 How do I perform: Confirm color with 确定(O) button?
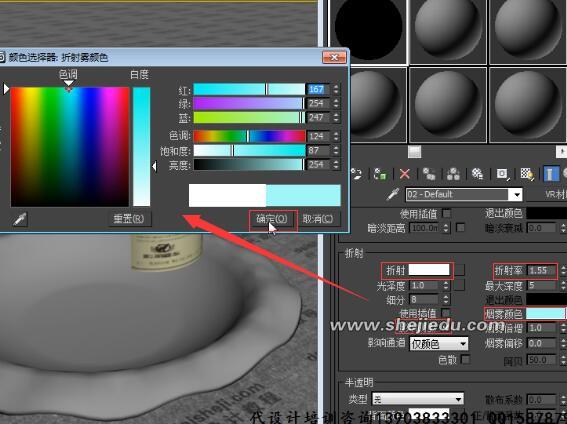(272, 219)
